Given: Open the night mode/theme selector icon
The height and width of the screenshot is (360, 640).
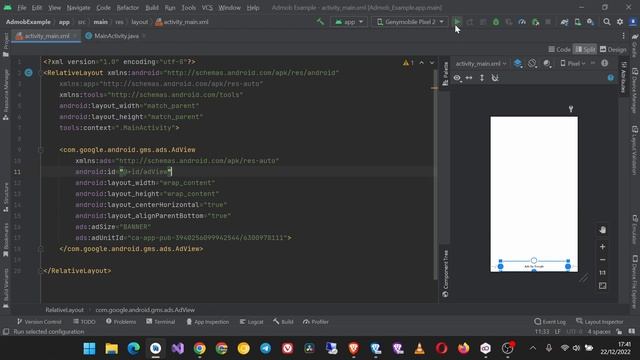Looking at the screenshot, I should [547, 64].
